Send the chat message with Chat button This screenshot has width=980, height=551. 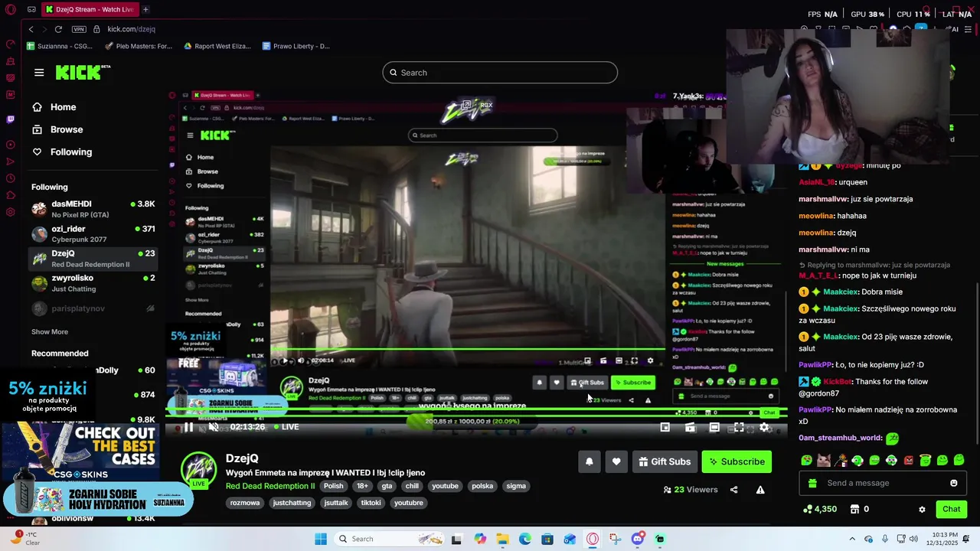click(x=951, y=509)
